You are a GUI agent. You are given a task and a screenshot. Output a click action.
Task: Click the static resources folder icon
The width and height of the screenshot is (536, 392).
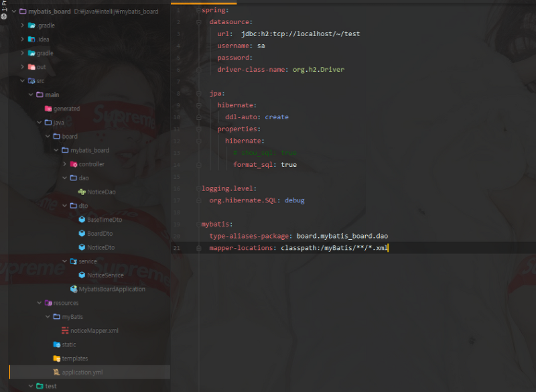56,344
